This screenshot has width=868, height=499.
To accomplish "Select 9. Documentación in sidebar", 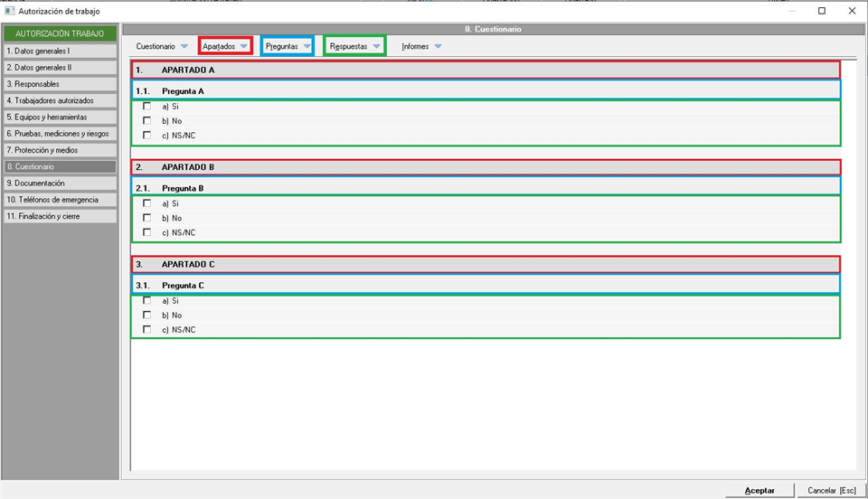I will [60, 183].
